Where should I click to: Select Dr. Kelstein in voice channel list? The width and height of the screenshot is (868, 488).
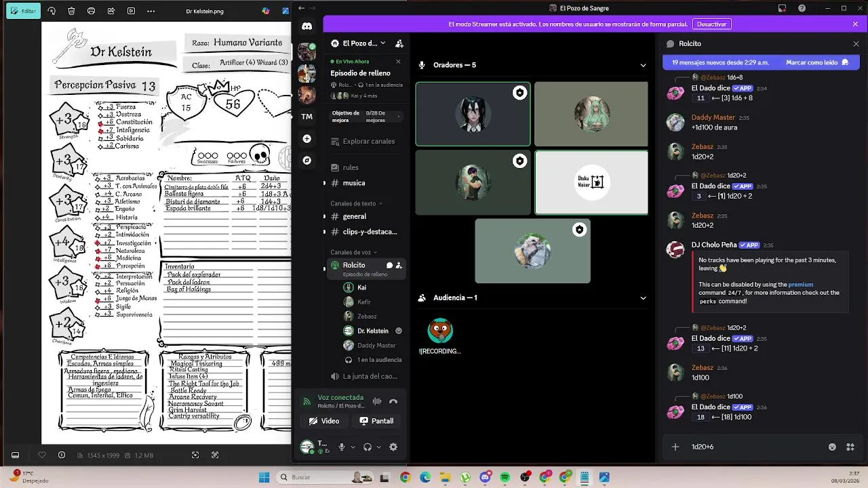pos(373,331)
